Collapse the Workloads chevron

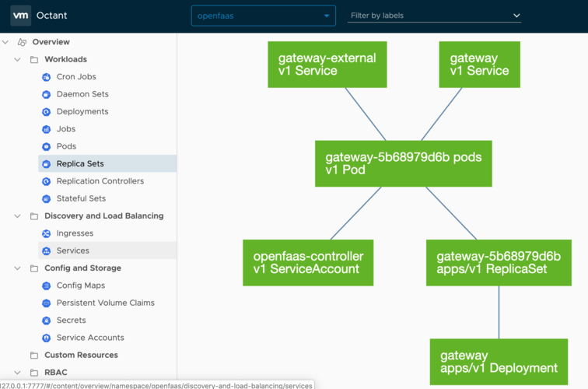[17, 59]
